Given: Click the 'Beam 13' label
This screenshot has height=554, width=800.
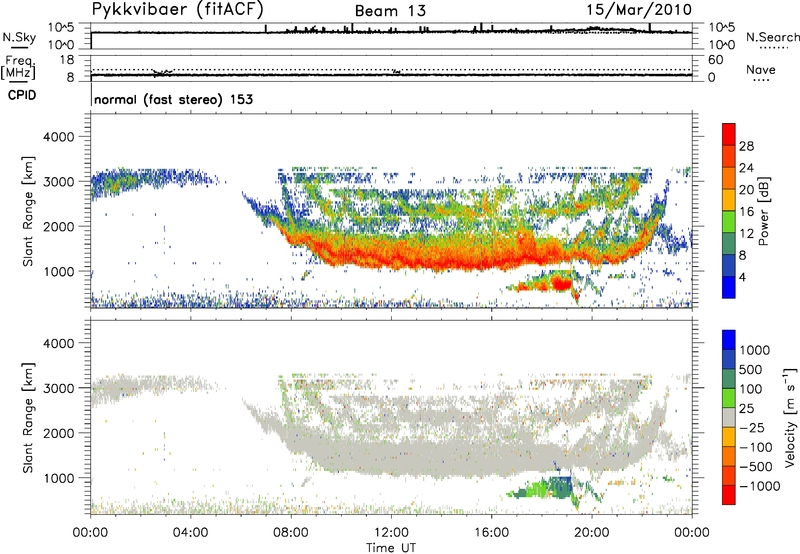Looking at the screenshot, I should pos(390,11).
